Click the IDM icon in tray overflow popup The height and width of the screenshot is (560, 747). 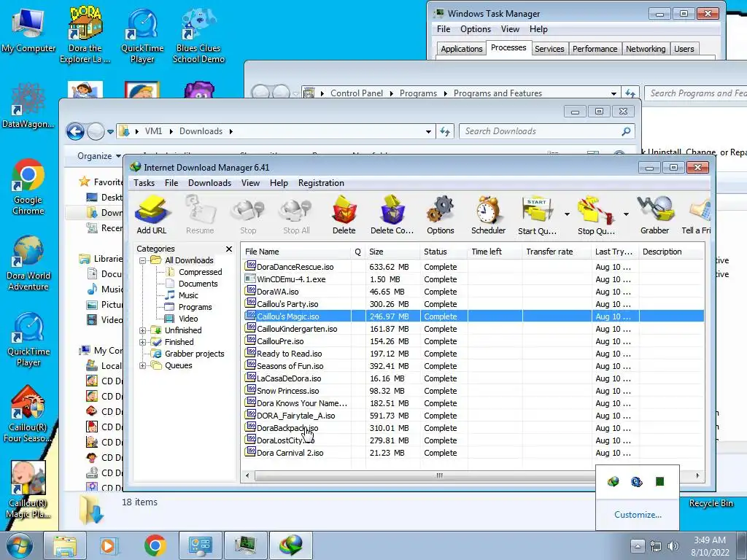(x=613, y=481)
